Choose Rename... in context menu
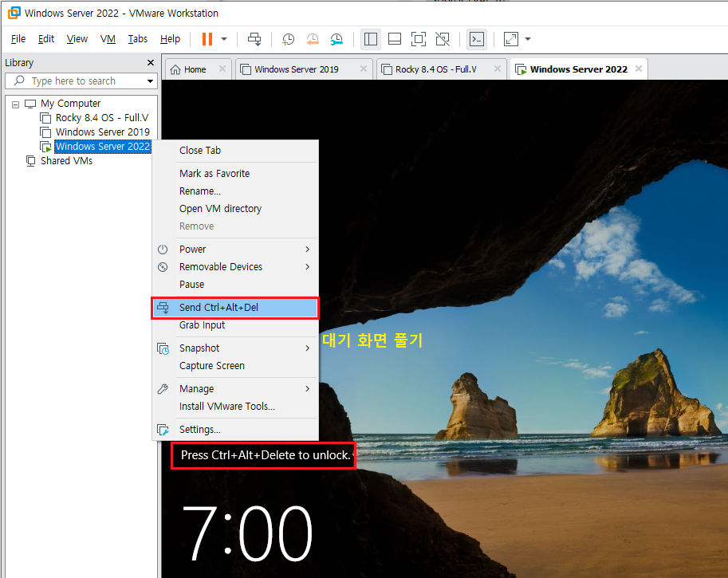 [235, 191]
